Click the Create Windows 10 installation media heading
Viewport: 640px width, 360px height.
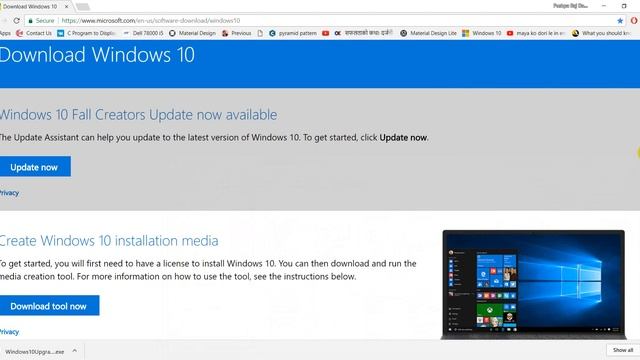[x=109, y=241]
